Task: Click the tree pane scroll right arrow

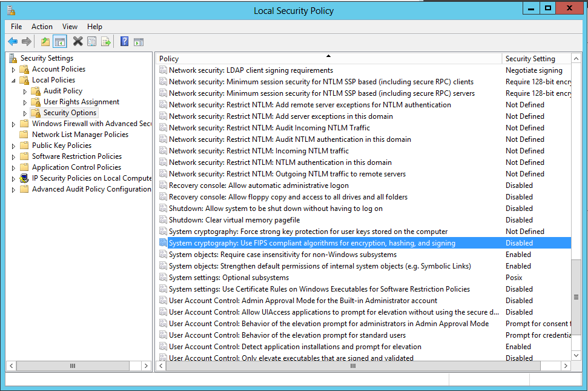Action: pyautogui.click(x=147, y=366)
